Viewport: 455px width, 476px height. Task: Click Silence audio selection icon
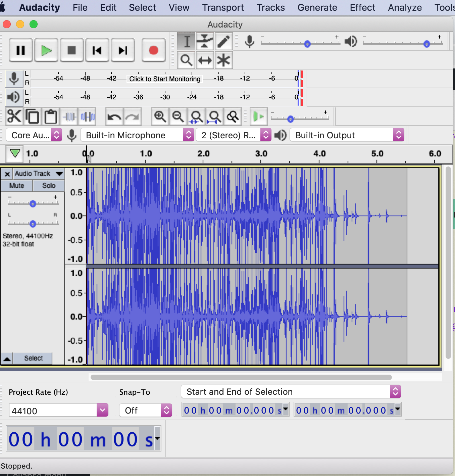click(88, 116)
